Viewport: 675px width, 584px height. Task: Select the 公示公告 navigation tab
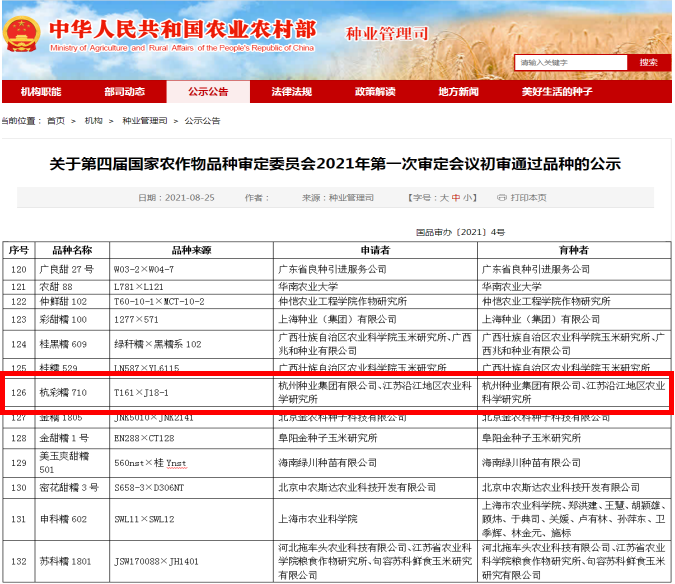[208, 92]
